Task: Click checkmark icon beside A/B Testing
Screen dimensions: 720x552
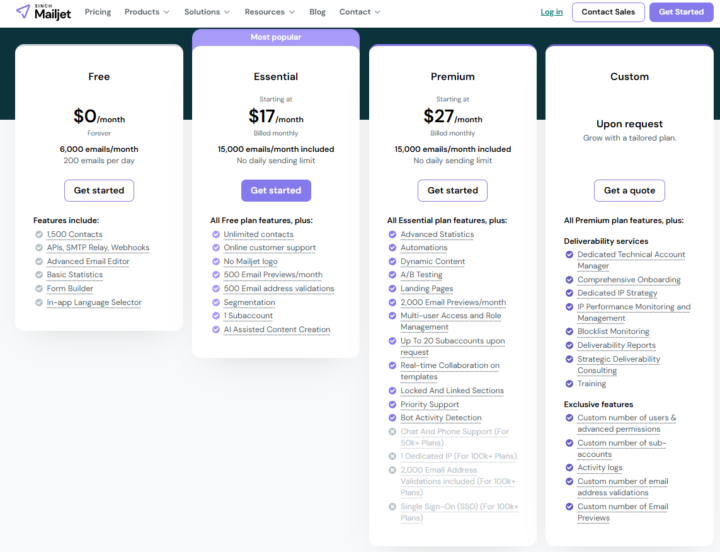Action: tap(392, 275)
